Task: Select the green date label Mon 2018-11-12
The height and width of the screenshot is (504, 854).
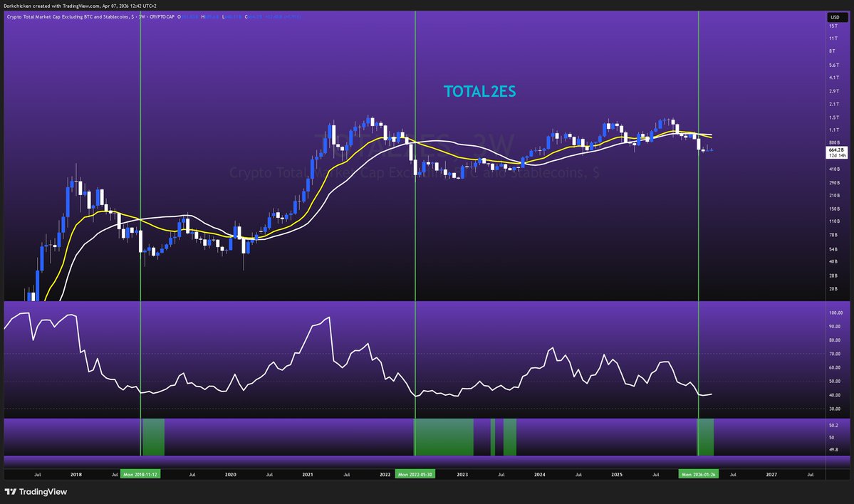Action: click(x=140, y=475)
